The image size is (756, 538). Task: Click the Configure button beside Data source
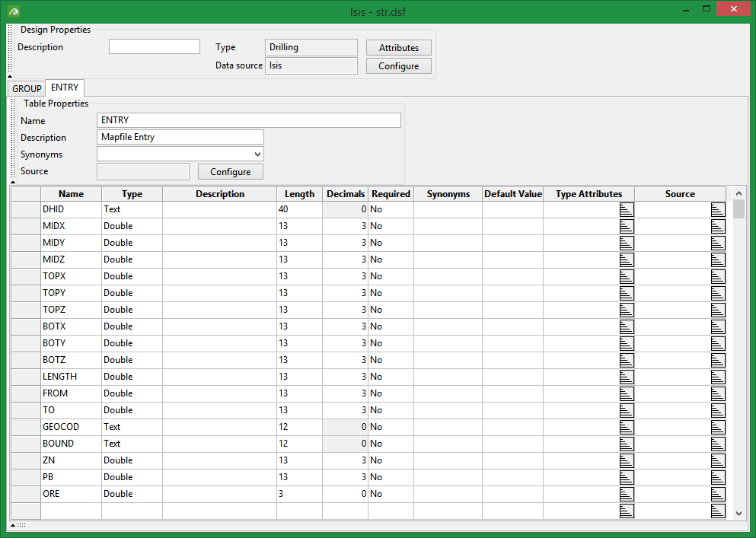pos(399,66)
